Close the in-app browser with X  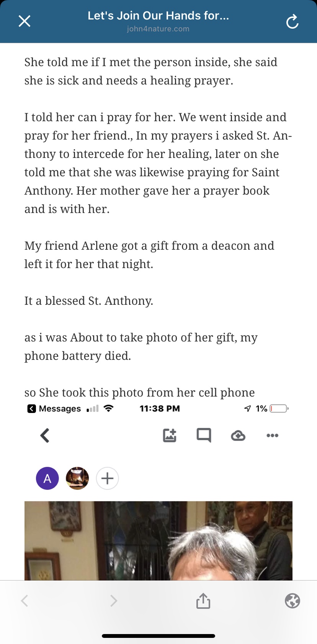[x=25, y=21]
